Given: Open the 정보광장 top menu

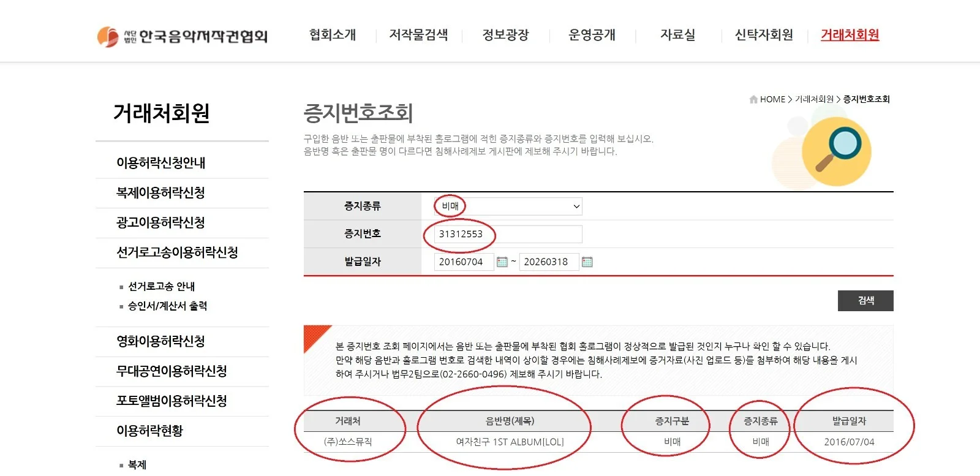Looking at the screenshot, I should [x=505, y=35].
